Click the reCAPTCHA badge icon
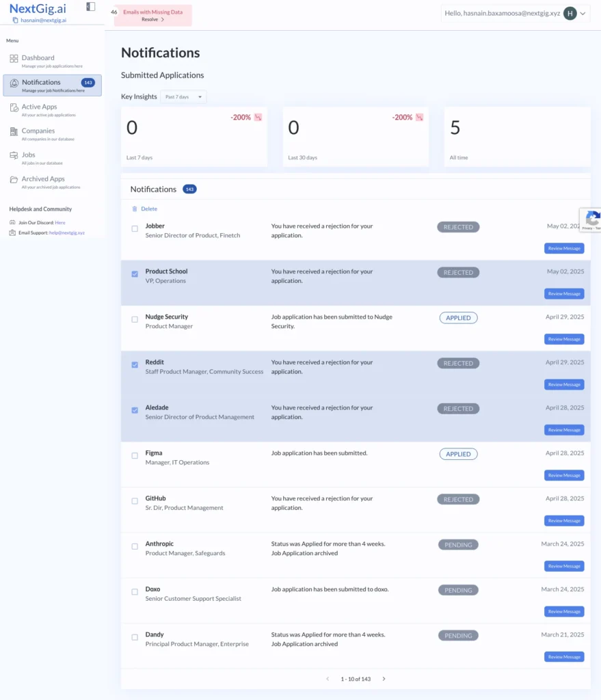Screen dimensions: 601x700 click(591, 219)
